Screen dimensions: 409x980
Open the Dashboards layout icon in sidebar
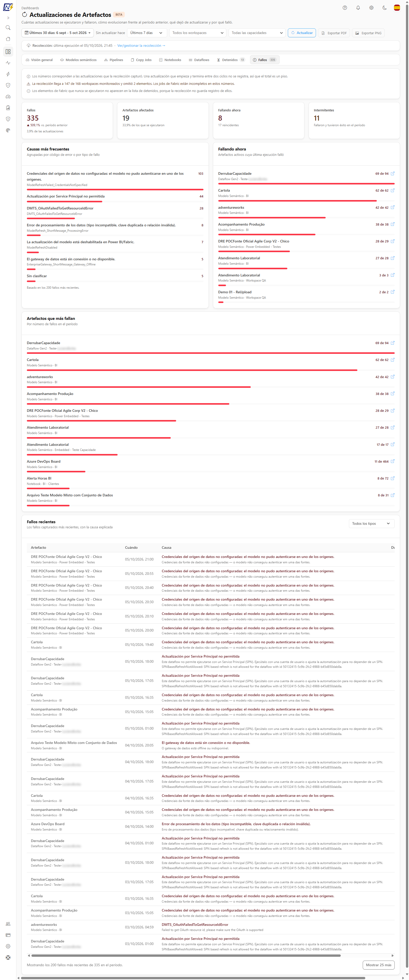8,51
